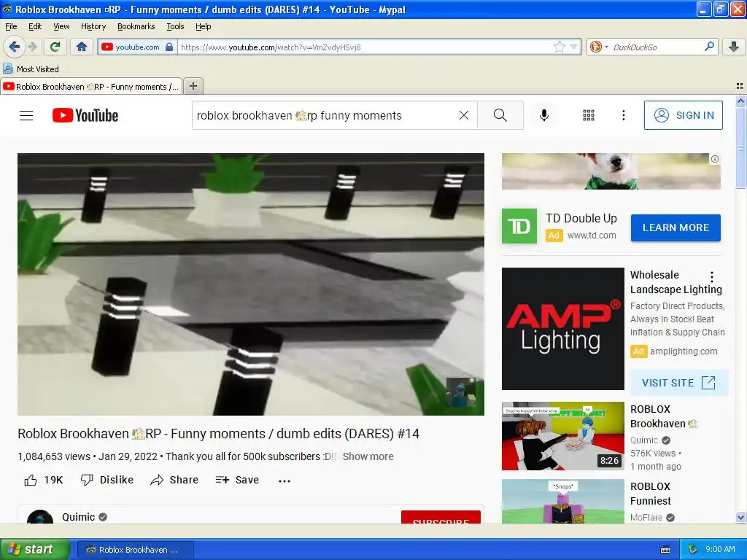Click the page scrollbar up arrow
Screen dimensions: 747x560
740,101
